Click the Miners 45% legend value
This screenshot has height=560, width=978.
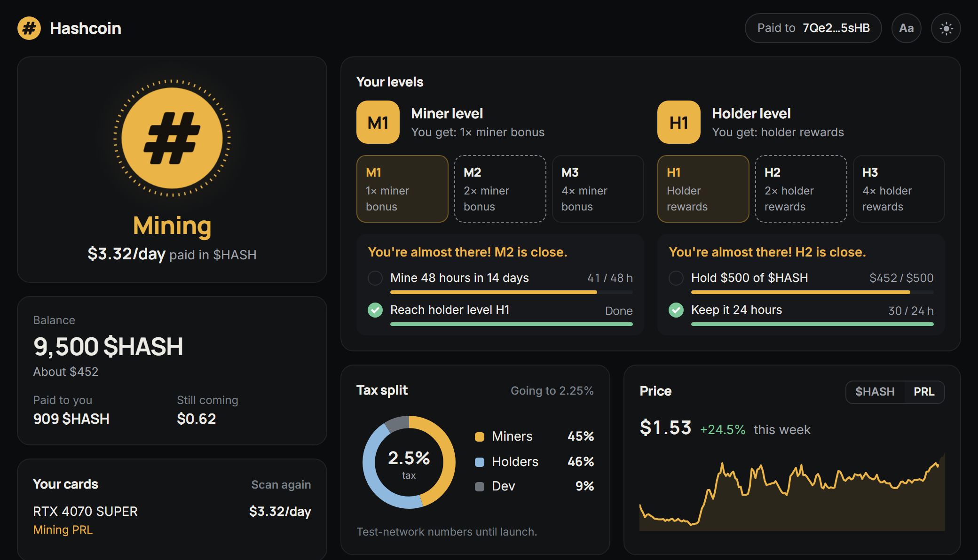[581, 436]
